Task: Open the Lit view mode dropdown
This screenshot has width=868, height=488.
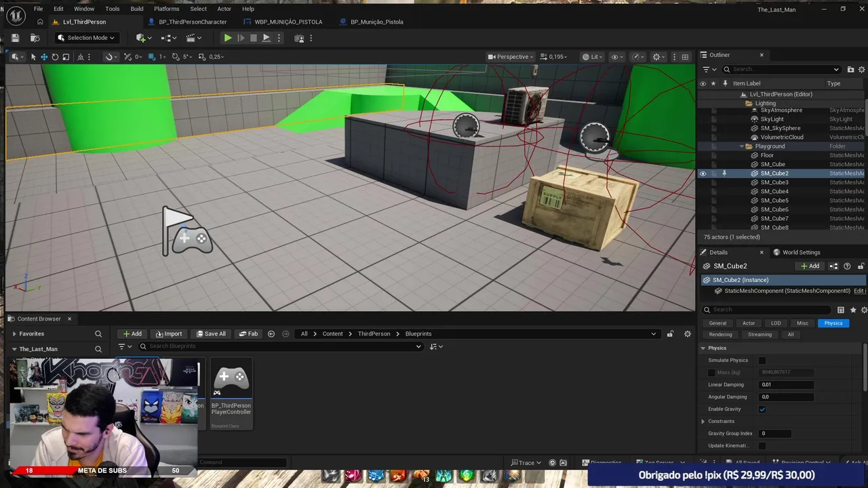Action: pos(591,57)
